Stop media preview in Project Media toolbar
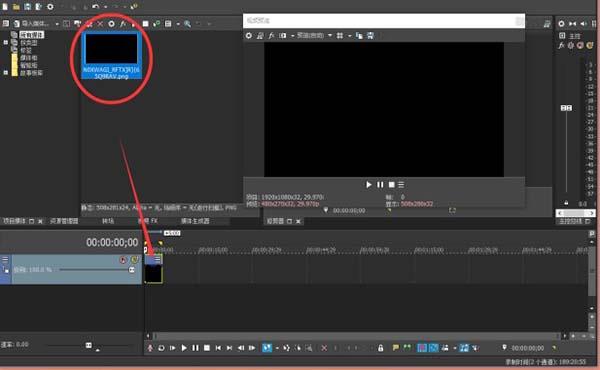The image size is (600, 370). [x=145, y=24]
